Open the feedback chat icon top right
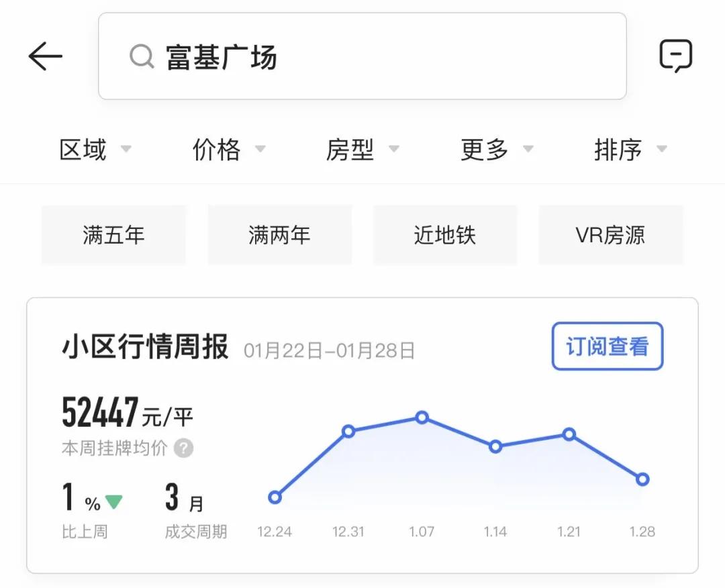The image size is (725, 588). (x=677, y=54)
